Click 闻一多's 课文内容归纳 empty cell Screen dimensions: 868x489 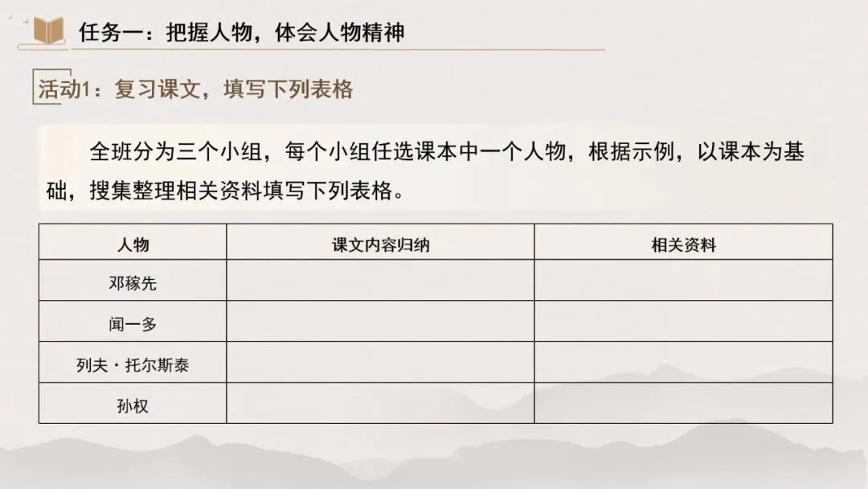click(x=380, y=323)
